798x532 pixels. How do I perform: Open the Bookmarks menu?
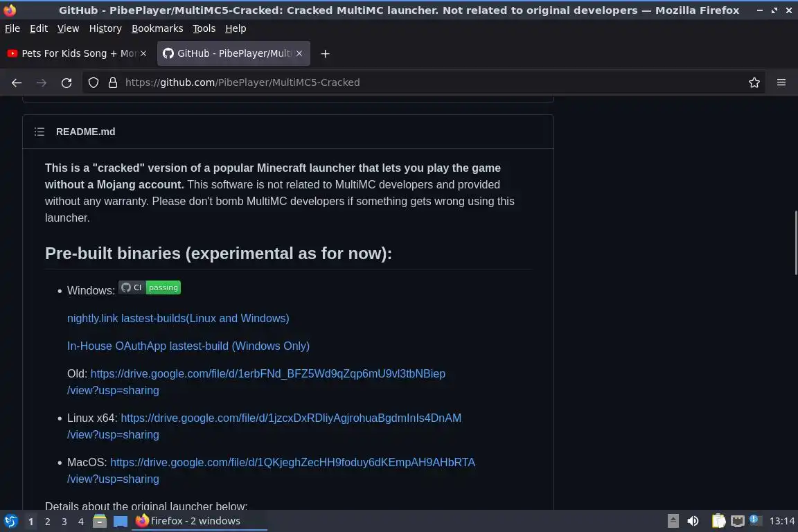(x=157, y=28)
